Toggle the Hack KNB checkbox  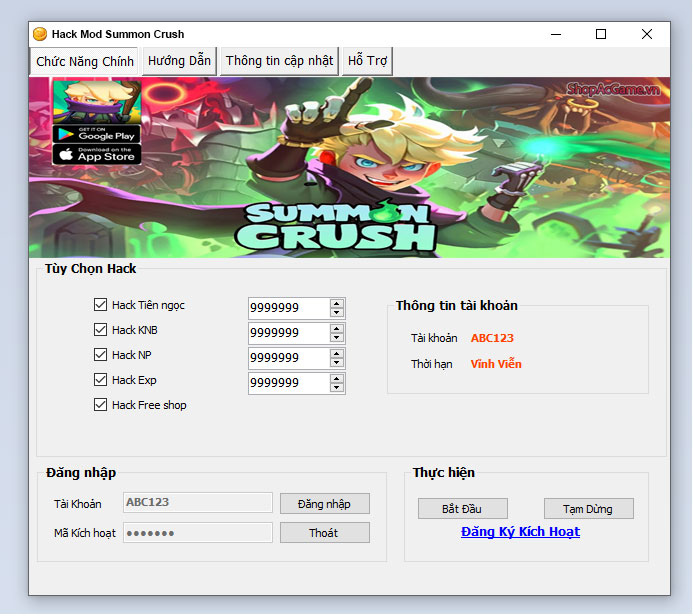(x=100, y=330)
